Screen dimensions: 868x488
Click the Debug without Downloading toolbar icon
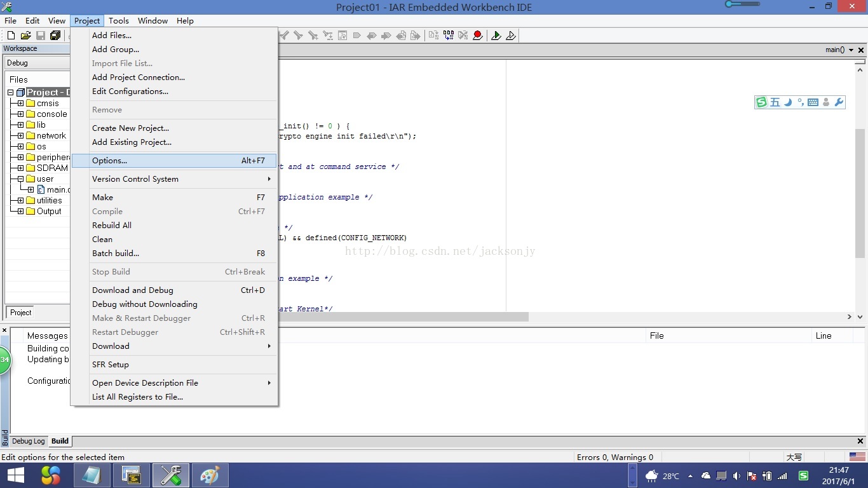click(511, 36)
